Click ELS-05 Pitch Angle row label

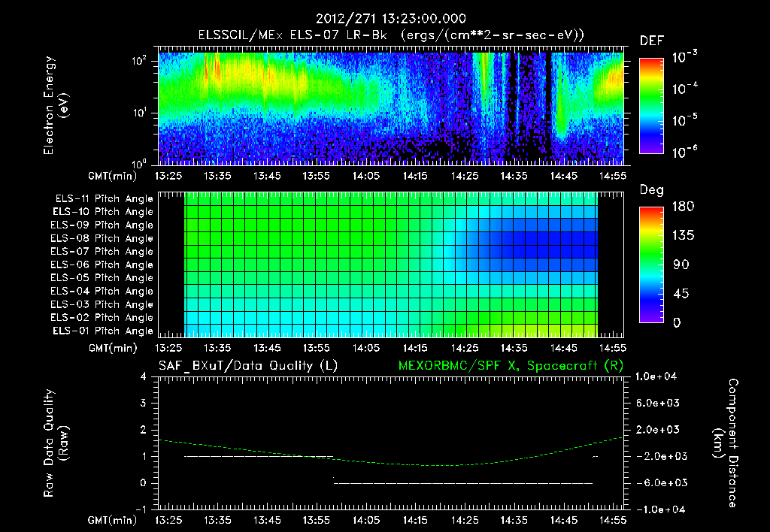pyautogui.click(x=102, y=278)
